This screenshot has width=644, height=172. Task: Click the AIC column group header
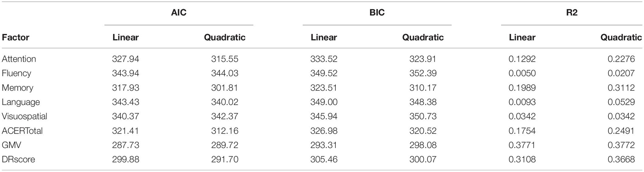pos(178,13)
